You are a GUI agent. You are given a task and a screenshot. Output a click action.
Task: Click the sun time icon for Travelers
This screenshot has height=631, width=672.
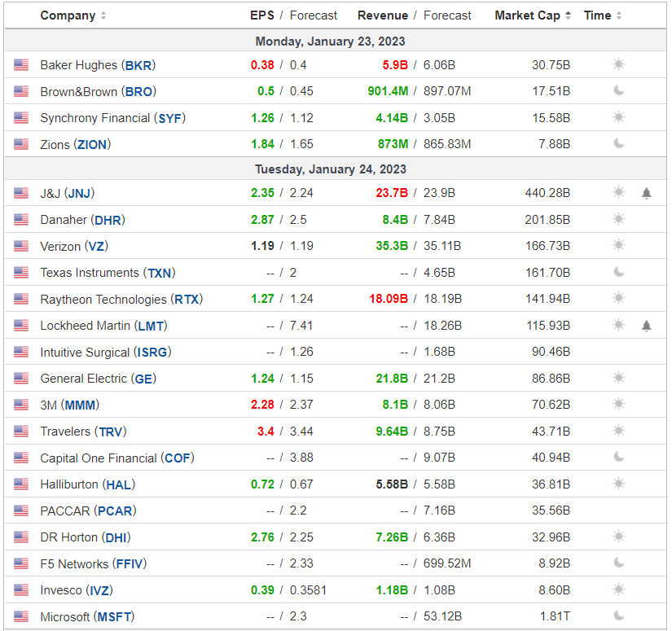tap(618, 431)
